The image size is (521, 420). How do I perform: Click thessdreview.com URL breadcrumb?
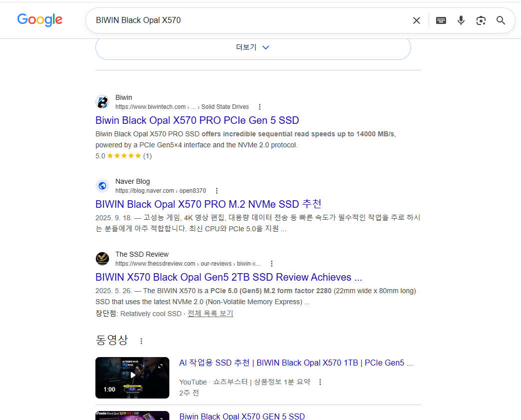[x=188, y=264]
